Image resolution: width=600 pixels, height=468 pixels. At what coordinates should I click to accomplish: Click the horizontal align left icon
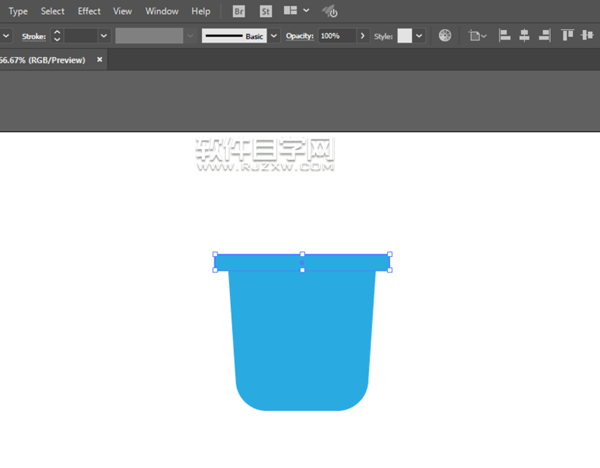(504, 35)
